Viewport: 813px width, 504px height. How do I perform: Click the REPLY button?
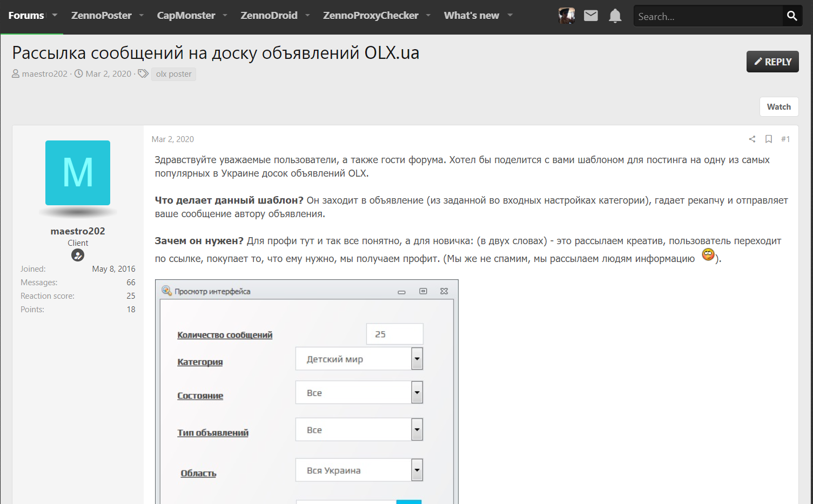click(x=772, y=62)
